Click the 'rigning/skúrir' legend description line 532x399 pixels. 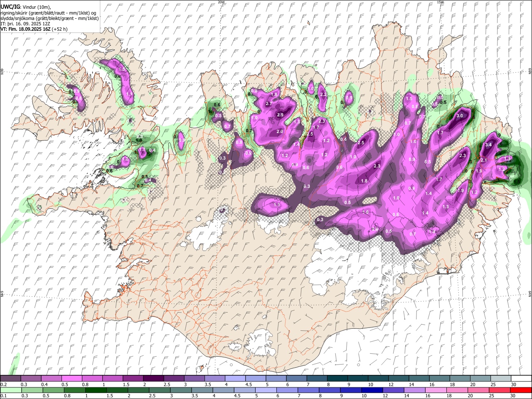[48, 13]
